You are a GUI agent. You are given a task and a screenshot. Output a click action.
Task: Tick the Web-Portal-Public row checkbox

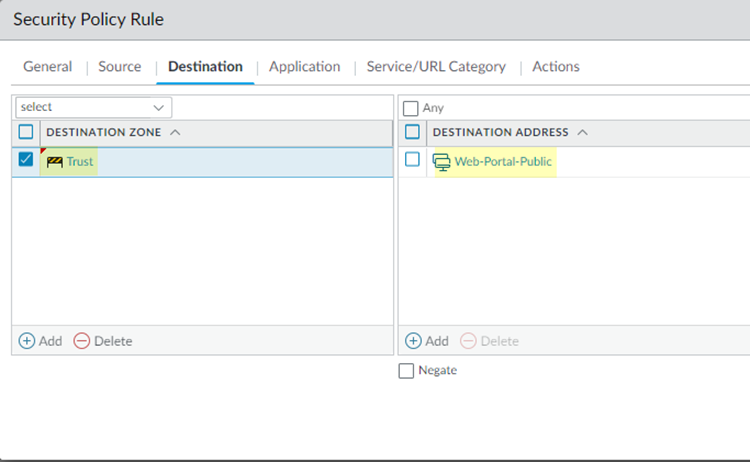click(x=412, y=160)
